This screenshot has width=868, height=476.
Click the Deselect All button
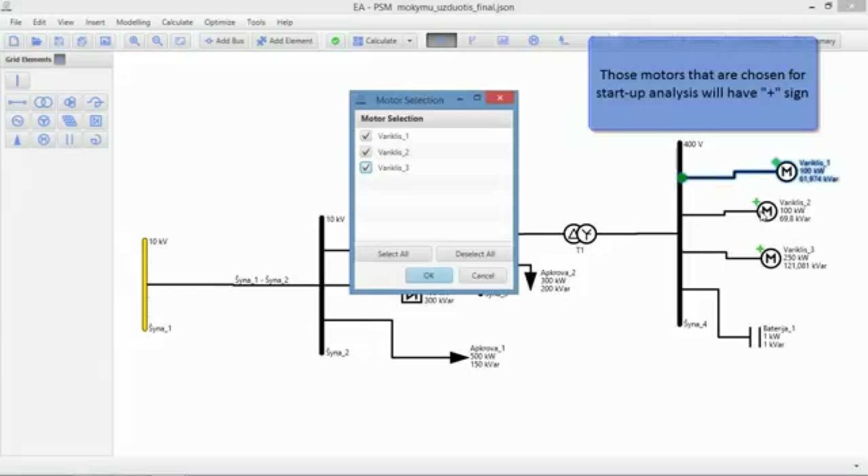474,254
